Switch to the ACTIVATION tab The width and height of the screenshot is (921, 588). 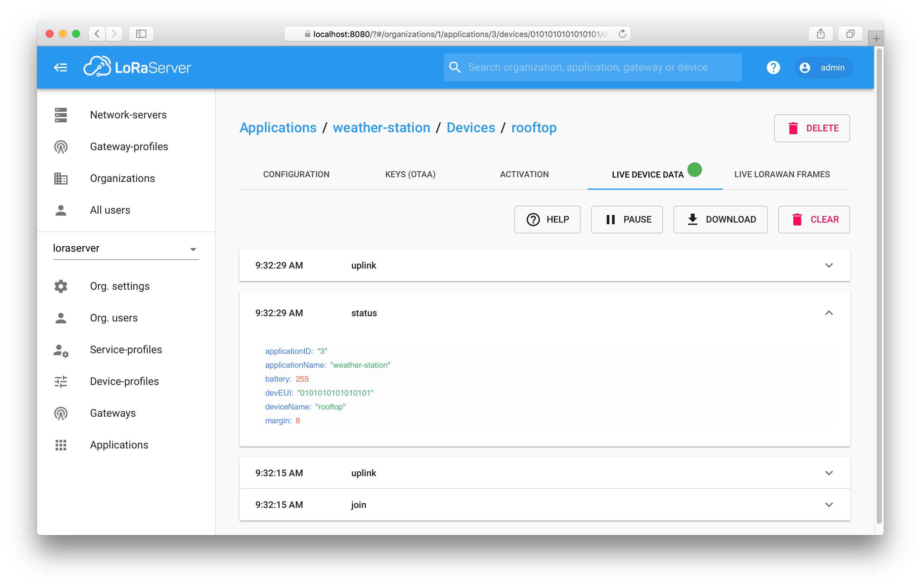tap(524, 175)
